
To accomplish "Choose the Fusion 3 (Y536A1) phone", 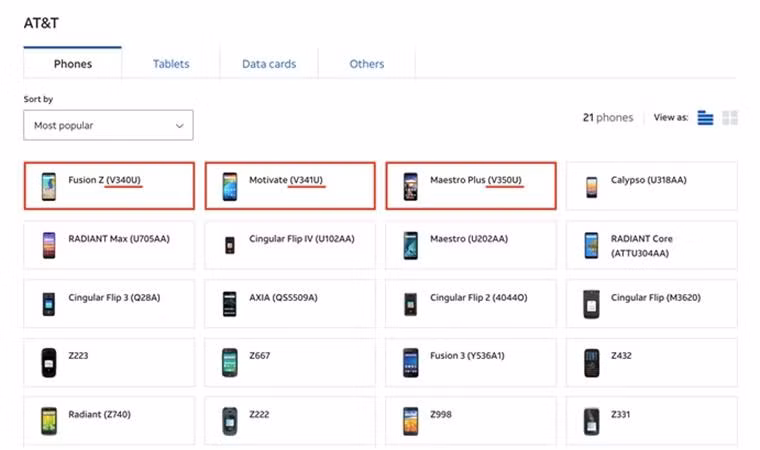I will coord(469,361).
